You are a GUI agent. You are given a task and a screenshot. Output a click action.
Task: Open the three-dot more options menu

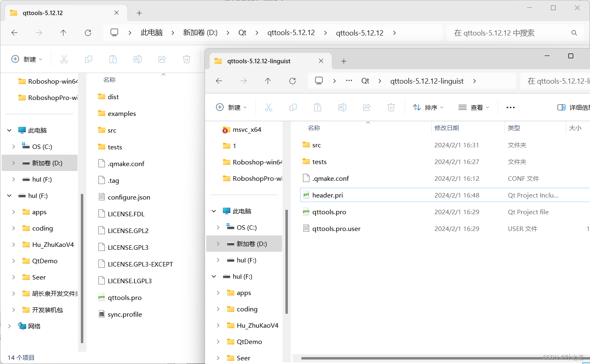click(510, 107)
